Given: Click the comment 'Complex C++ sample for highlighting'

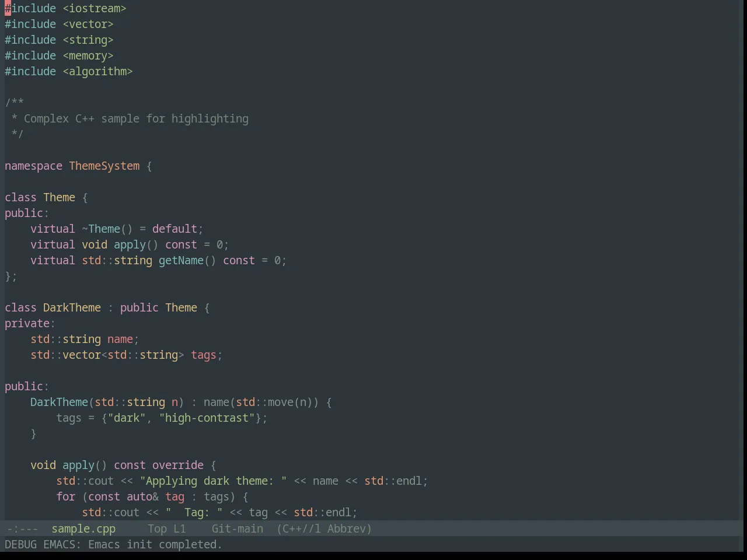Looking at the screenshot, I should (x=136, y=119).
